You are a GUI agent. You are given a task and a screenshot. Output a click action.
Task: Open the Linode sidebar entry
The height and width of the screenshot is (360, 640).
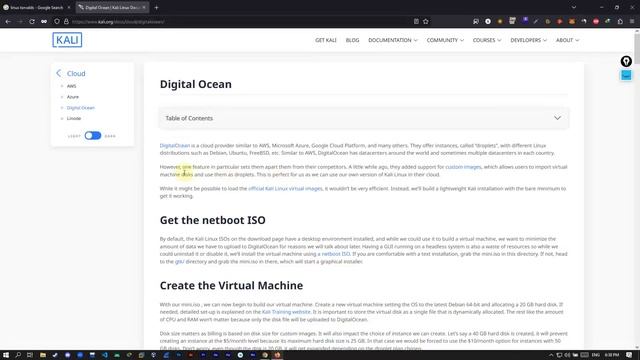74,118
